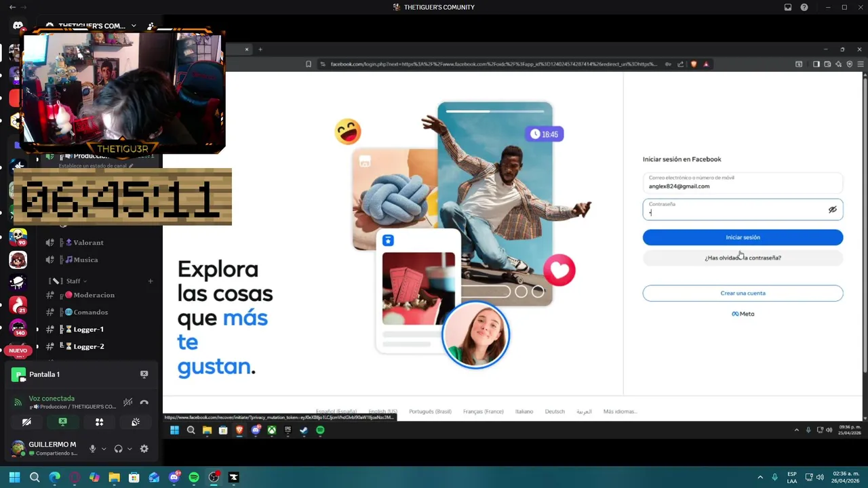Click bookmark icon in shared browser
Viewport: 868px width, 488px height.
point(309,64)
